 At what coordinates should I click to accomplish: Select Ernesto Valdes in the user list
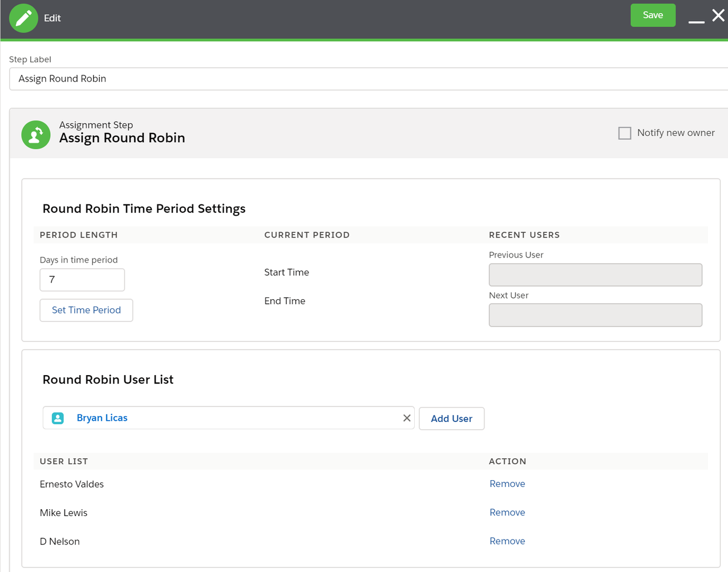click(x=72, y=484)
